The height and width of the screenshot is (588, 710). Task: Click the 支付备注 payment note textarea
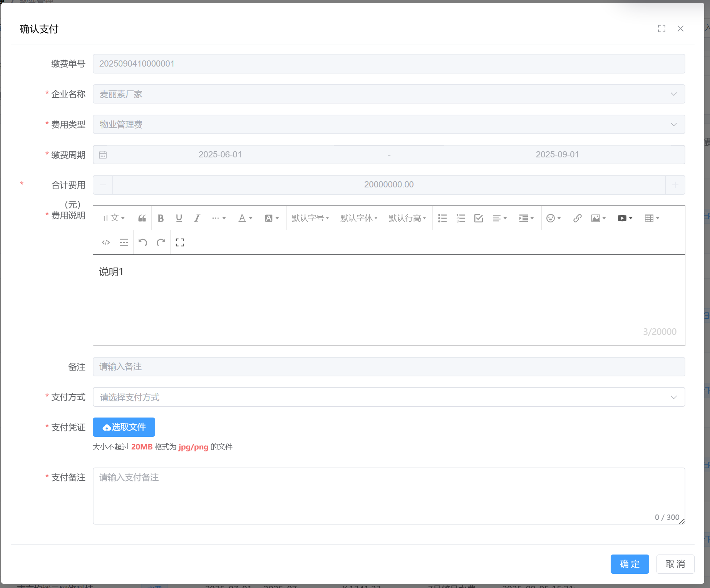pos(388,496)
